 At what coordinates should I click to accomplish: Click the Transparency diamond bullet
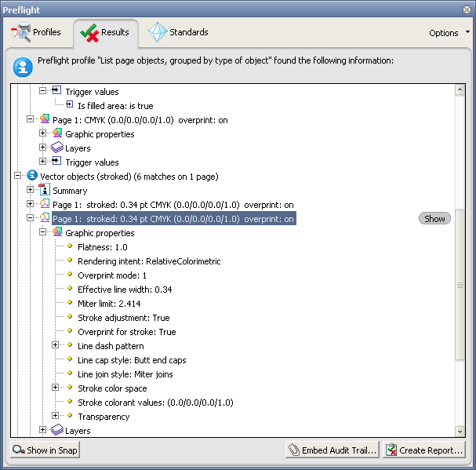70,415
